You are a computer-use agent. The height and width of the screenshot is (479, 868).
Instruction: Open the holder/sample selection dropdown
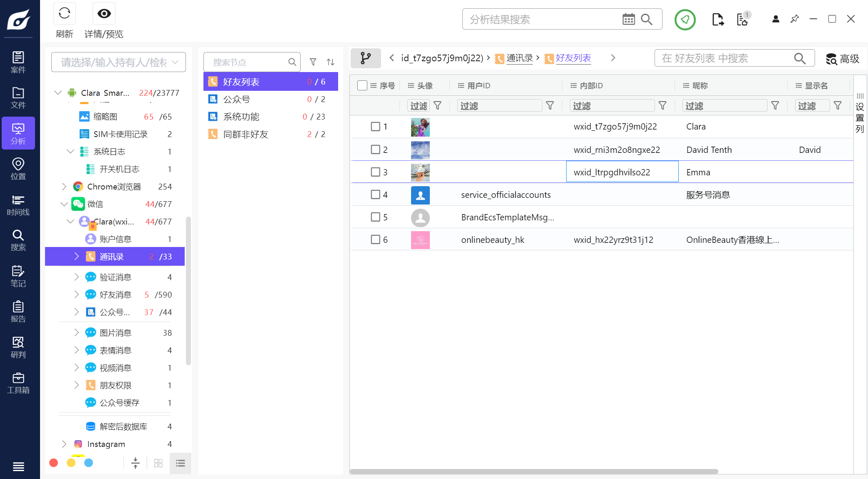(118, 62)
